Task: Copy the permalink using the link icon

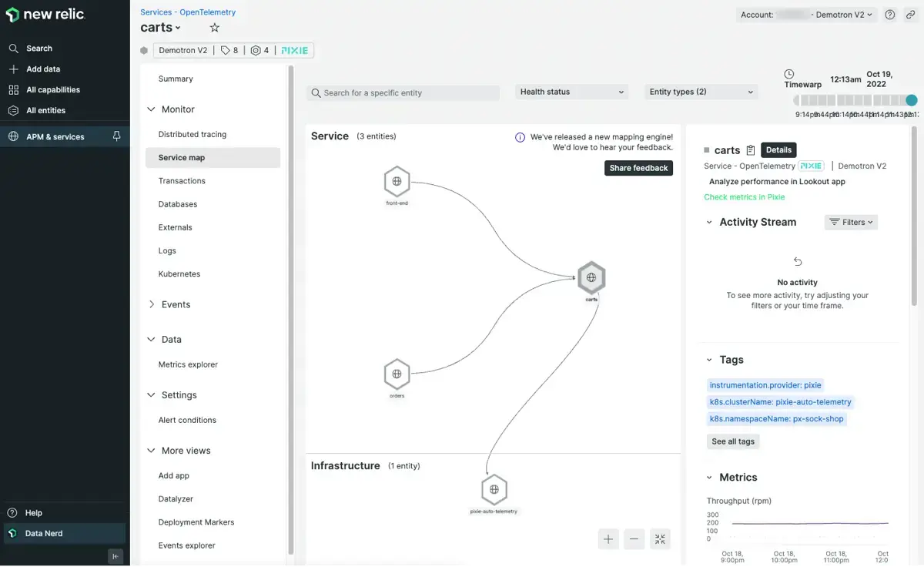Action: 910,15
